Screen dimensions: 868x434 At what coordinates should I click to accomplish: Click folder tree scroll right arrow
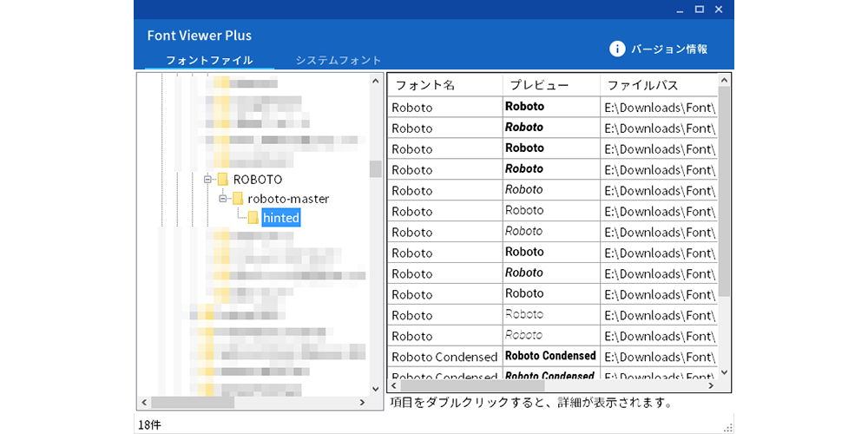point(363,403)
